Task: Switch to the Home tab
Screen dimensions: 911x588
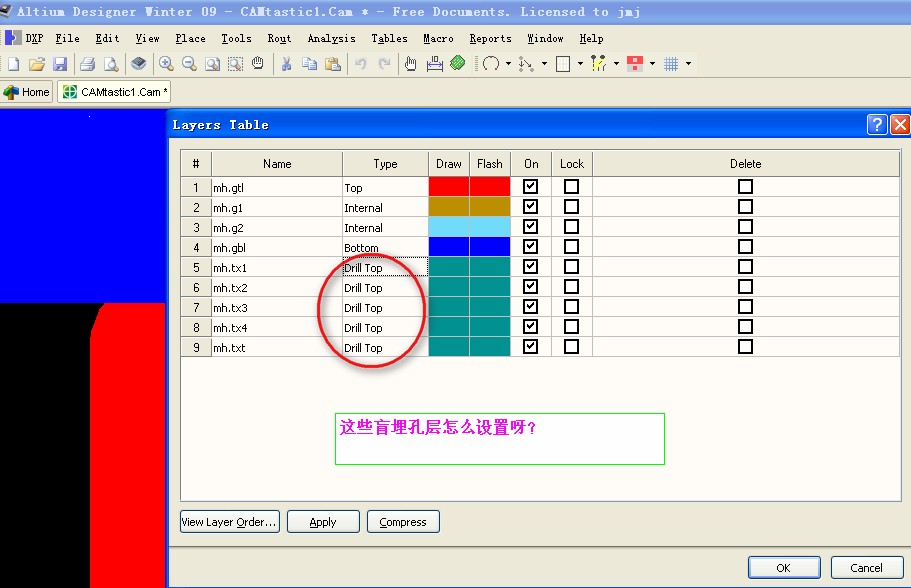Action: point(27,92)
